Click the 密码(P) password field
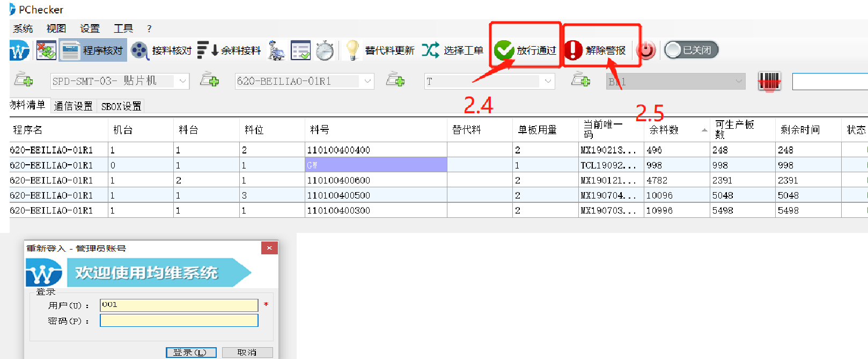868x359 pixels. click(179, 320)
